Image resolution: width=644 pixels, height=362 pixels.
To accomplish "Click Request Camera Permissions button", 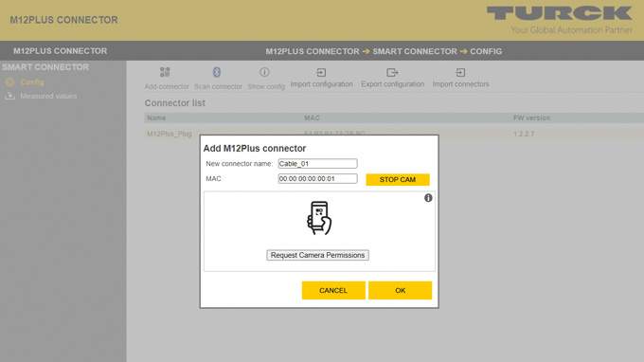I will [x=317, y=255].
